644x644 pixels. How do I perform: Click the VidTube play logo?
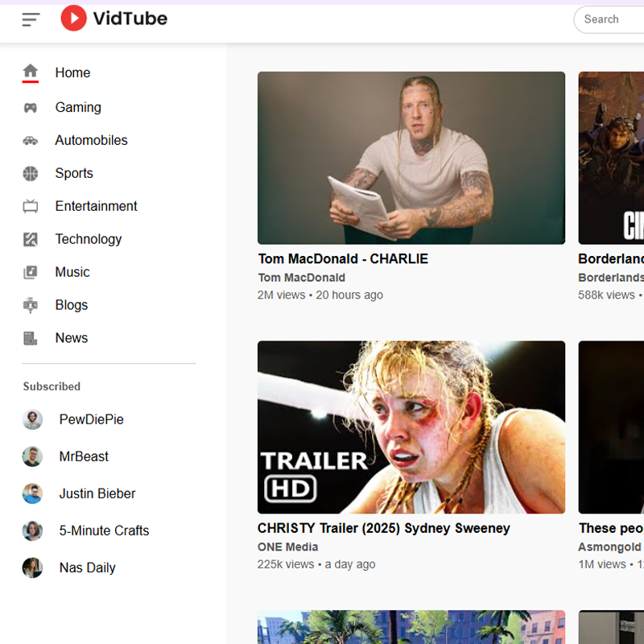click(x=73, y=19)
